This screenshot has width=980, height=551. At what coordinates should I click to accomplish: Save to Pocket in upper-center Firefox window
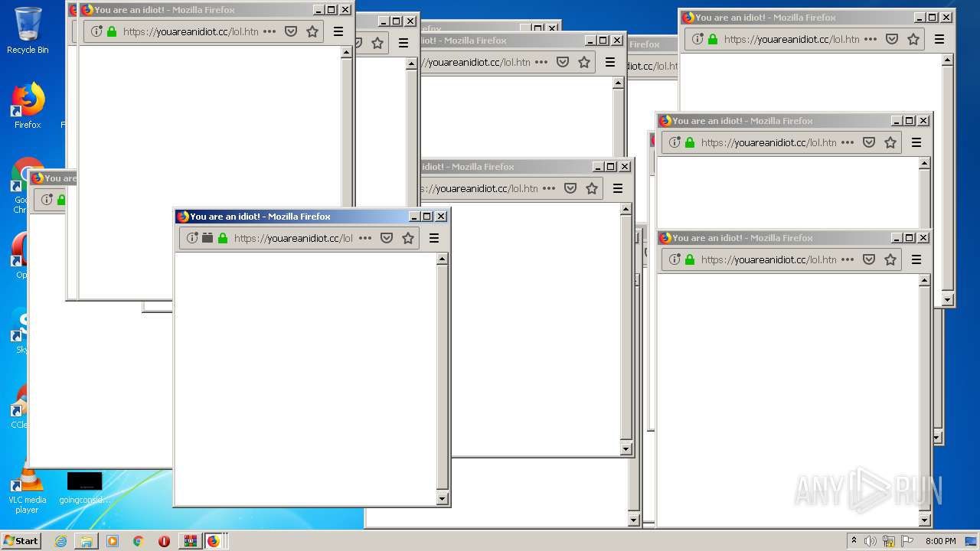pyautogui.click(x=563, y=62)
